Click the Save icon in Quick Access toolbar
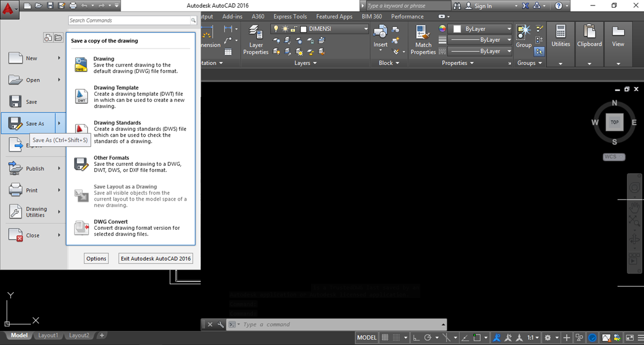 [x=50, y=6]
